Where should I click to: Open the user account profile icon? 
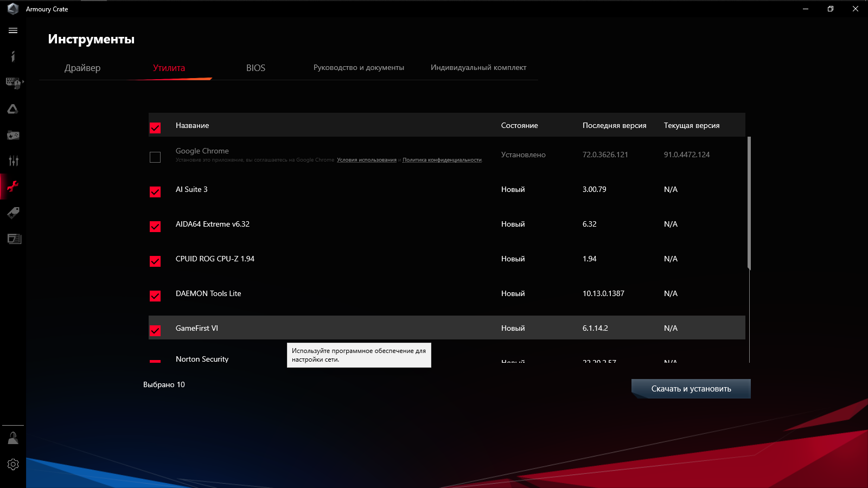[x=13, y=438]
